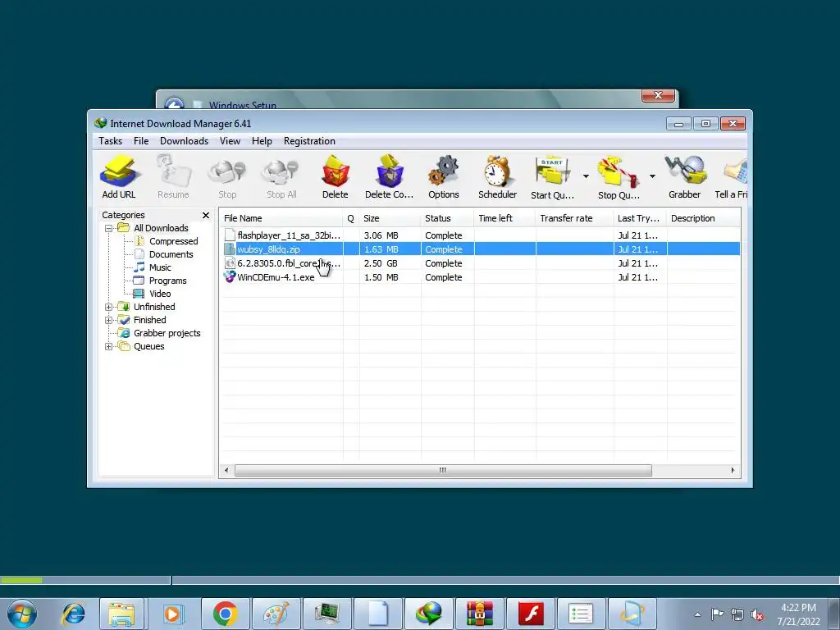Open the Help menu
Viewport: 840px width, 630px height.
coord(262,141)
